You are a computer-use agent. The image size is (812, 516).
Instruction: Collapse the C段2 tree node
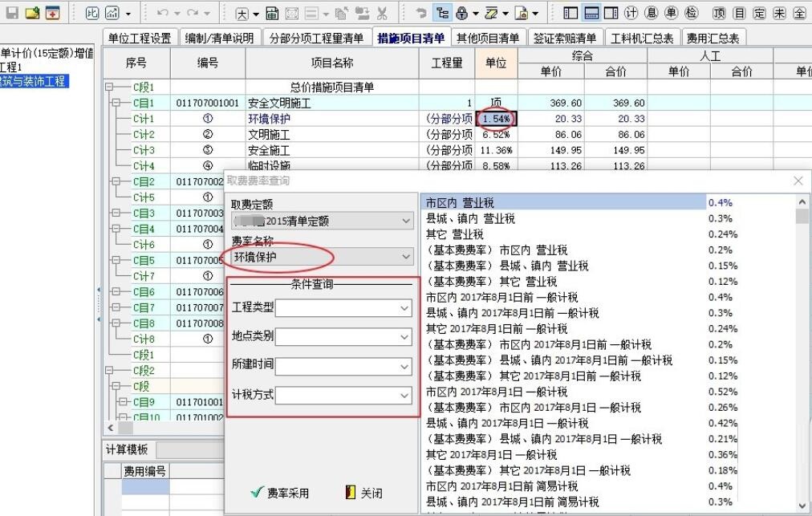pyautogui.click(x=109, y=371)
